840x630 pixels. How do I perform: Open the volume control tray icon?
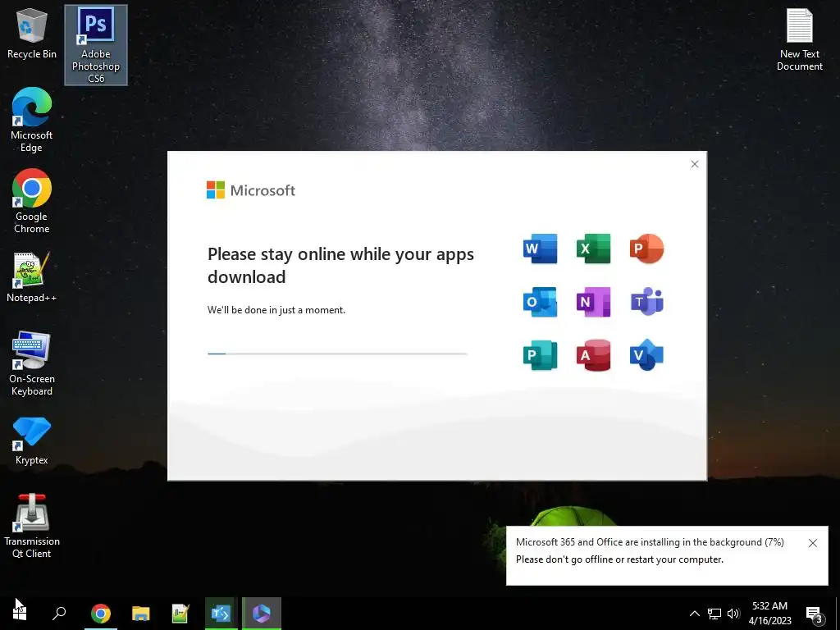click(x=733, y=614)
